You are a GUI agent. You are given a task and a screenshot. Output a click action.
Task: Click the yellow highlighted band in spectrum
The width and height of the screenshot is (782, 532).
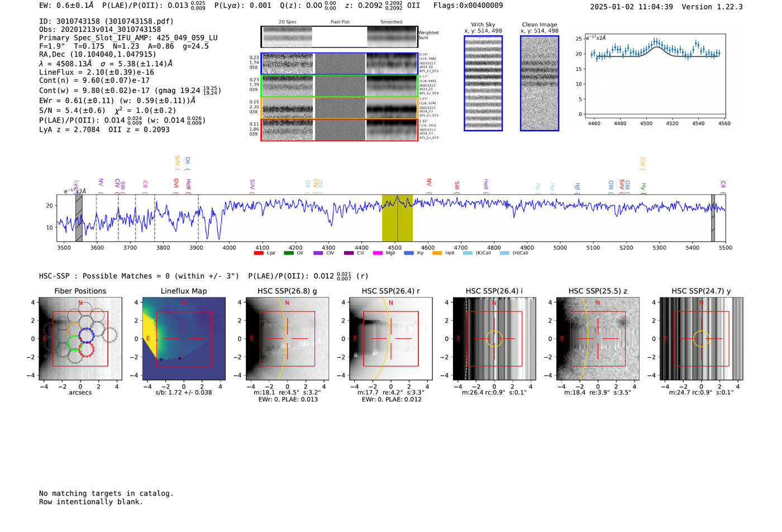[x=397, y=218]
